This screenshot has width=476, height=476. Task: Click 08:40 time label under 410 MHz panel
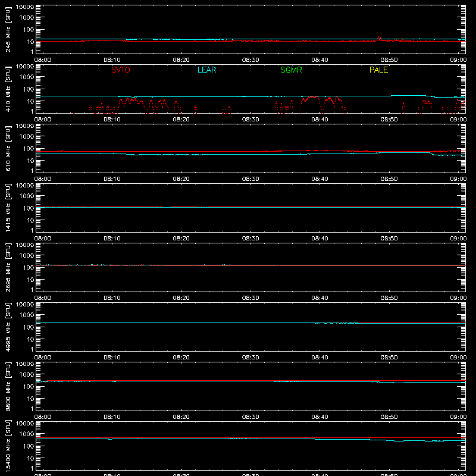[x=320, y=120]
